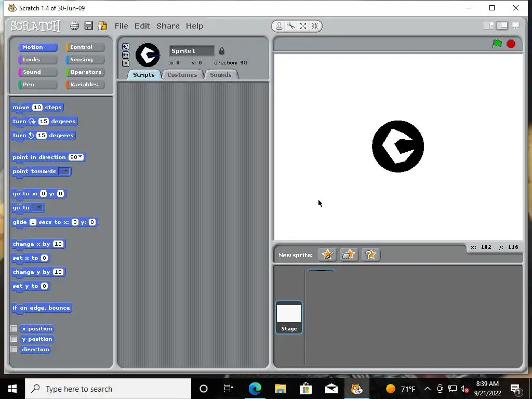The width and height of the screenshot is (532, 399).
Task: Open the Windows Start menu
Action: (x=12, y=389)
